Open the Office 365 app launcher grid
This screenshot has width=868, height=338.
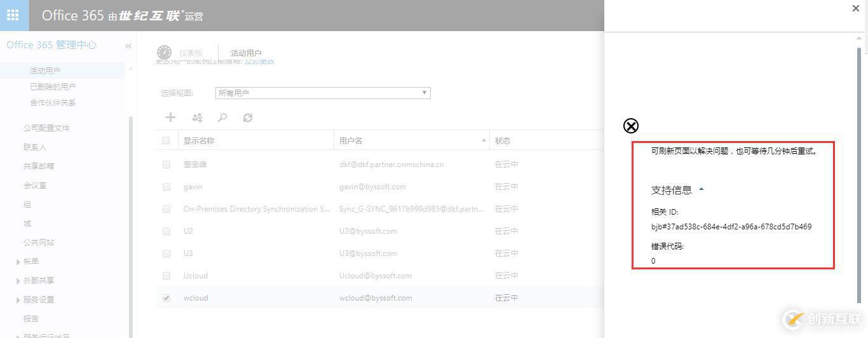(x=13, y=15)
